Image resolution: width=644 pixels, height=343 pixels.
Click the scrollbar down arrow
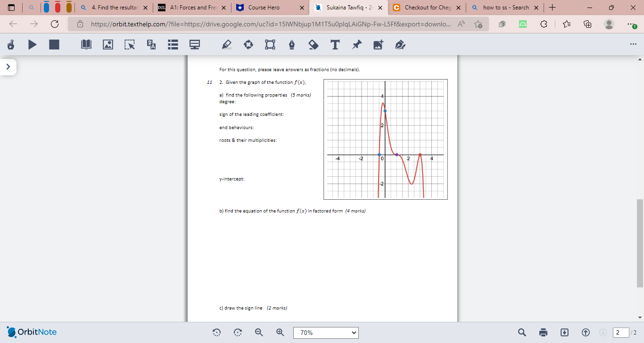coord(640,317)
